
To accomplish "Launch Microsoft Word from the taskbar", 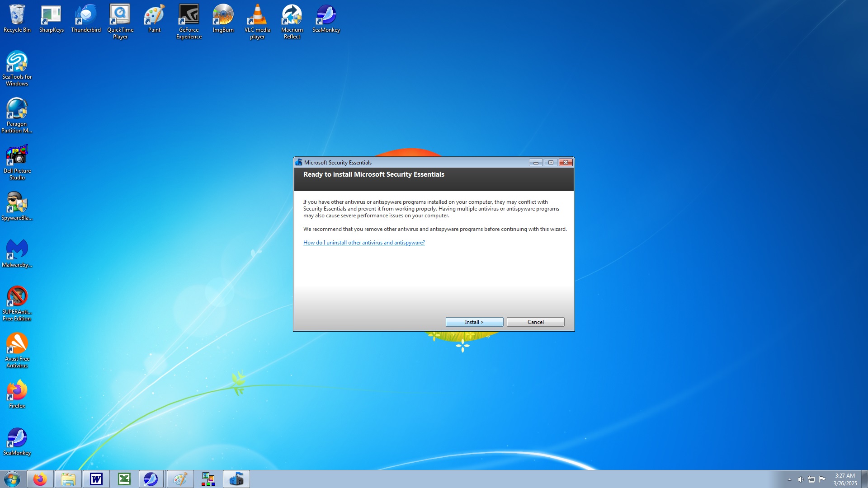I will 96,479.
